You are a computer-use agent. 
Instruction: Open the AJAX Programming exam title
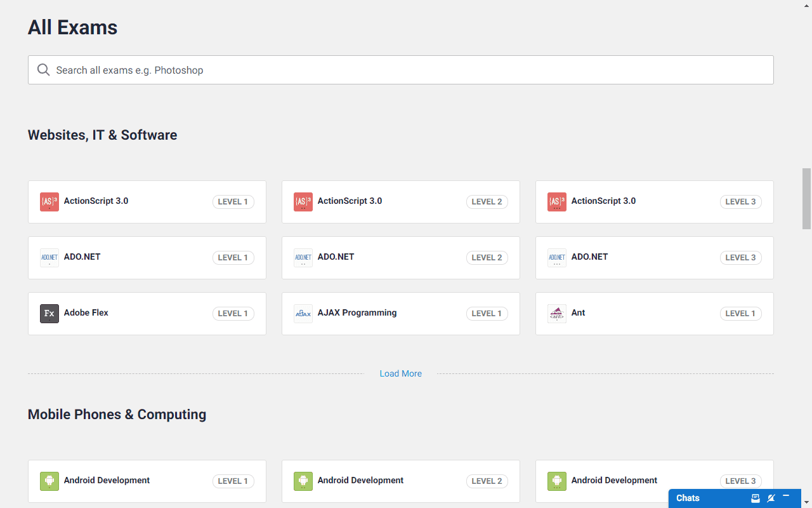pos(357,312)
